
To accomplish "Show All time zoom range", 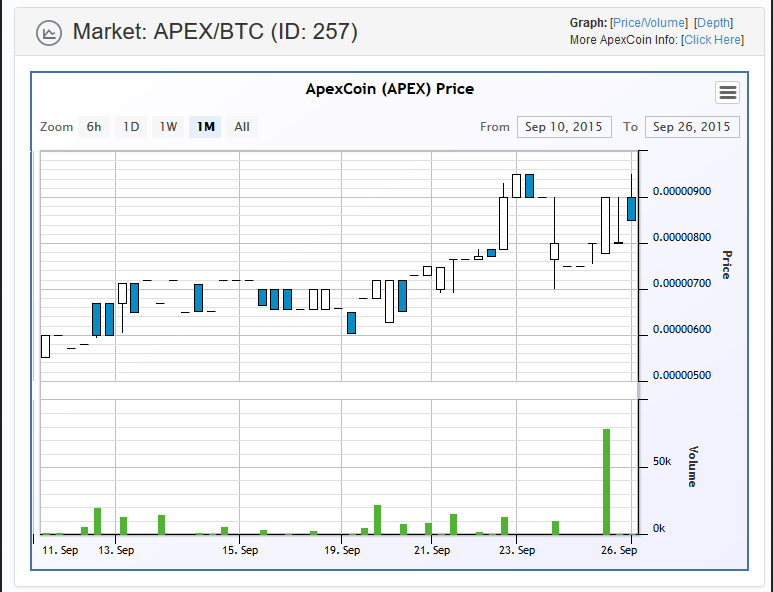I will pyautogui.click(x=242, y=127).
